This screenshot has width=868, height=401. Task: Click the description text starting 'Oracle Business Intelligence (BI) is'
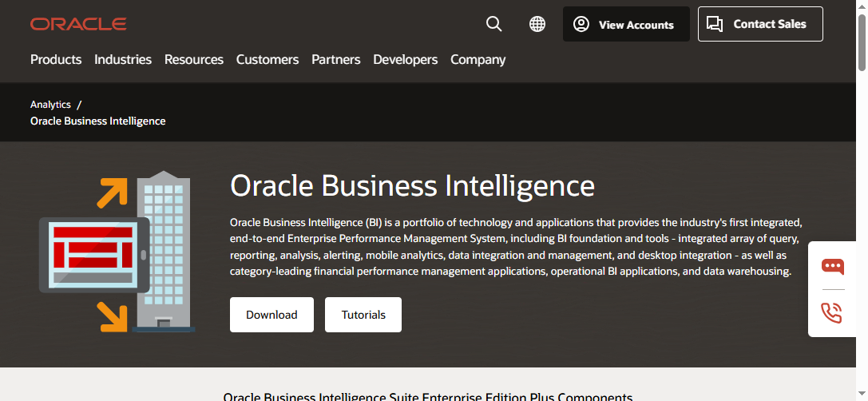coord(517,247)
